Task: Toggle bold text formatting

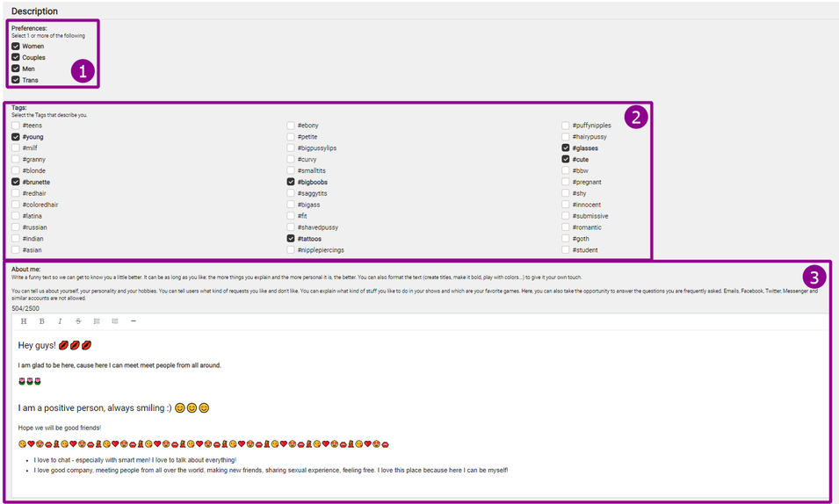Action: (41, 321)
